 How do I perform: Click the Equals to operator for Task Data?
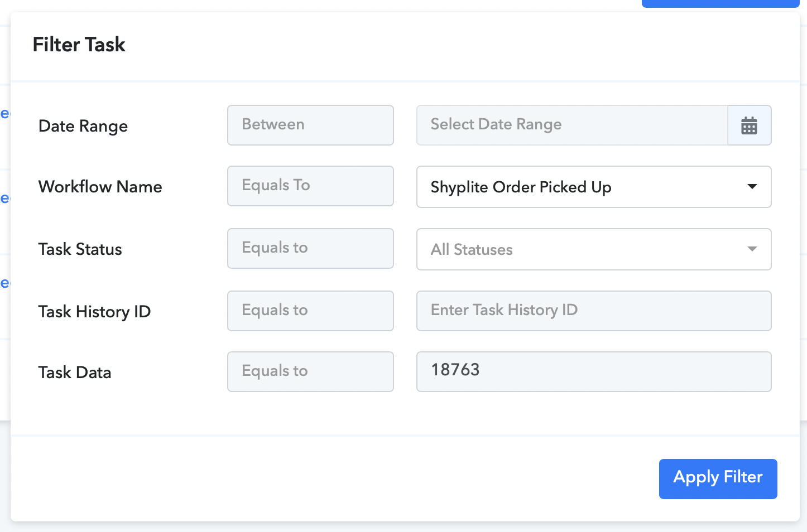coord(310,371)
